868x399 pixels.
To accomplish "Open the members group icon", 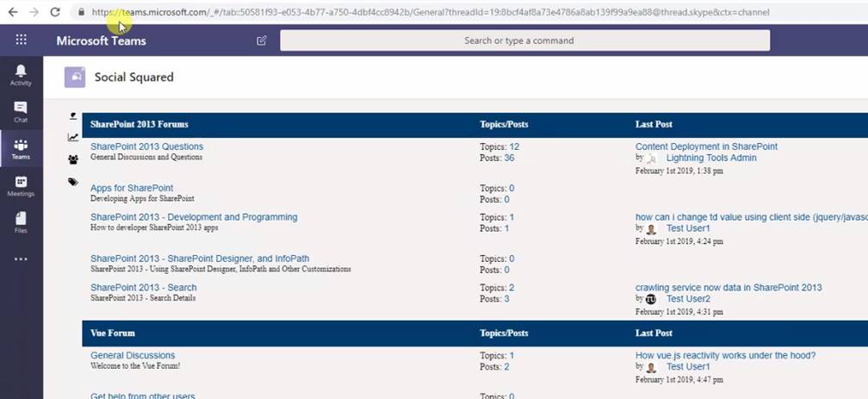I will pos(73,159).
